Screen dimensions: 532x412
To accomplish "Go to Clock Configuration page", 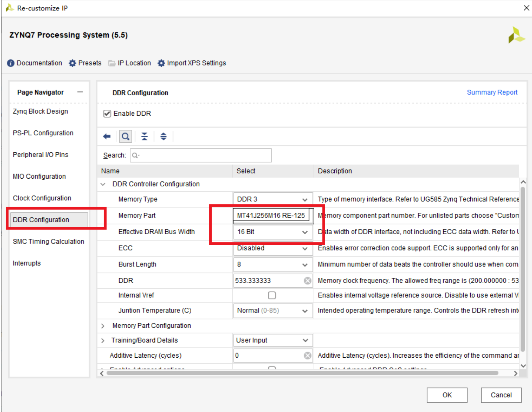I will coord(42,198).
